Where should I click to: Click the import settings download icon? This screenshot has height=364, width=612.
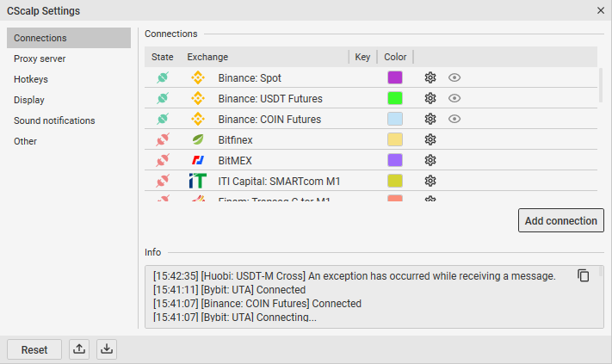coord(106,349)
